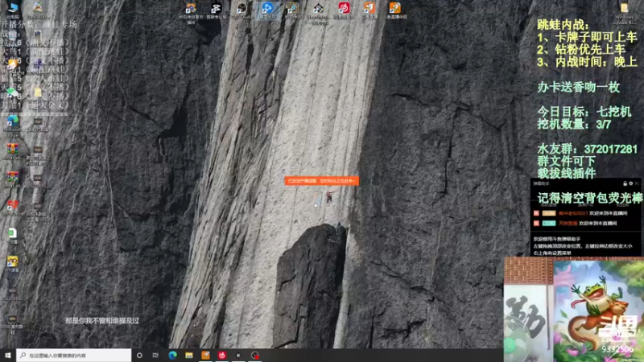The width and height of the screenshot is (644, 362).
Task: Toggle the lock icon in danmaku assistant
Action: pos(625,183)
